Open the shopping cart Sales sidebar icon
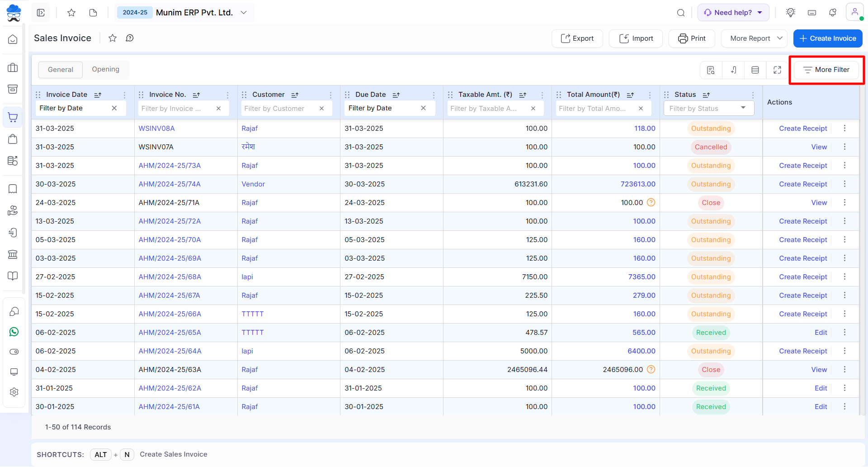The image size is (868, 467). coord(13,117)
